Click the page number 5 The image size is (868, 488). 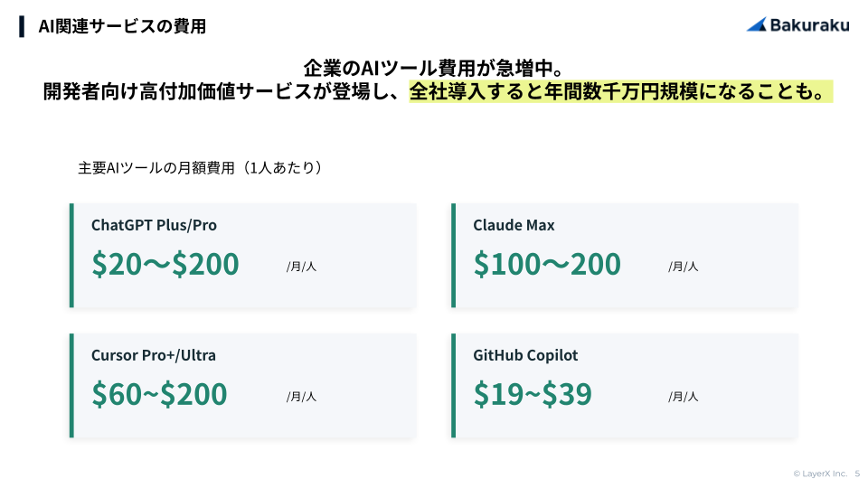coord(857,474)
